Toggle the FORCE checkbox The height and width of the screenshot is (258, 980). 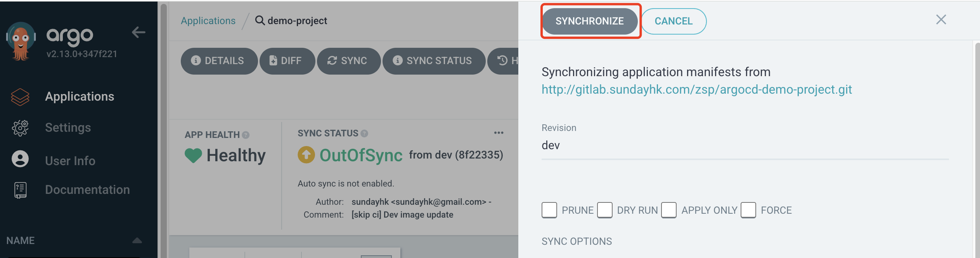click(x=748, y=210)
